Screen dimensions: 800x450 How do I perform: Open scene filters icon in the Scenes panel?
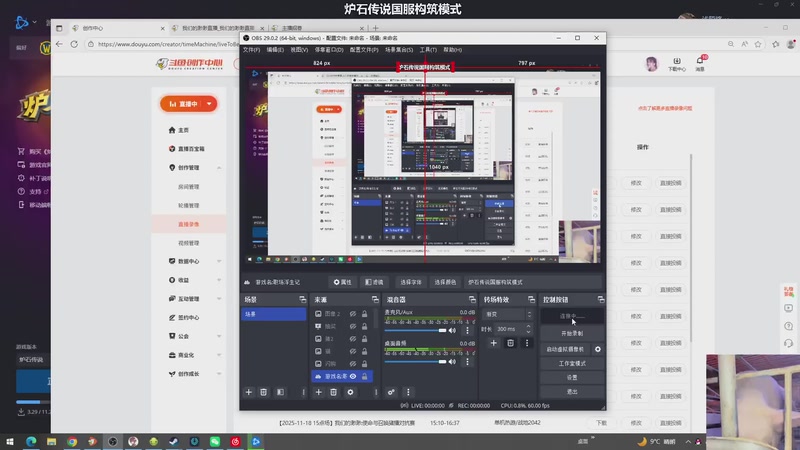[281, 392]
